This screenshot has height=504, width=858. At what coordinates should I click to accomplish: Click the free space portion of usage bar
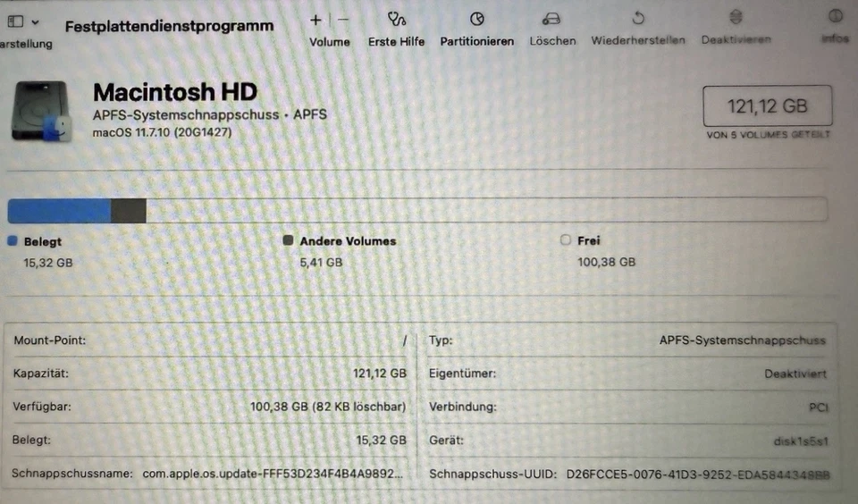click(486, 210)
